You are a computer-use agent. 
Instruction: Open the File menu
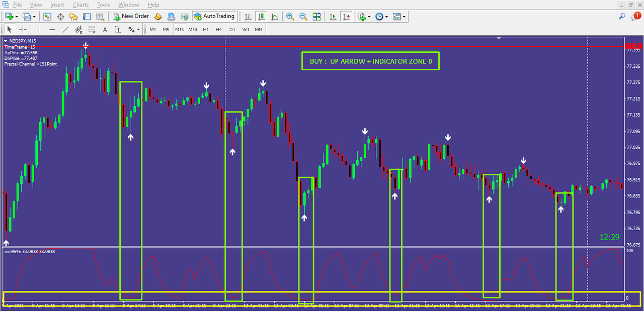(17, 5)
